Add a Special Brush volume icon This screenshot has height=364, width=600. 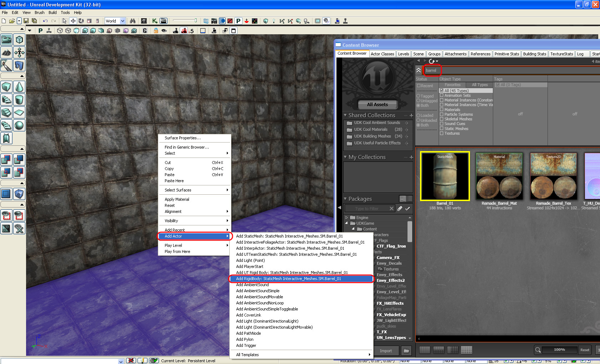click(x=6, y=194)
